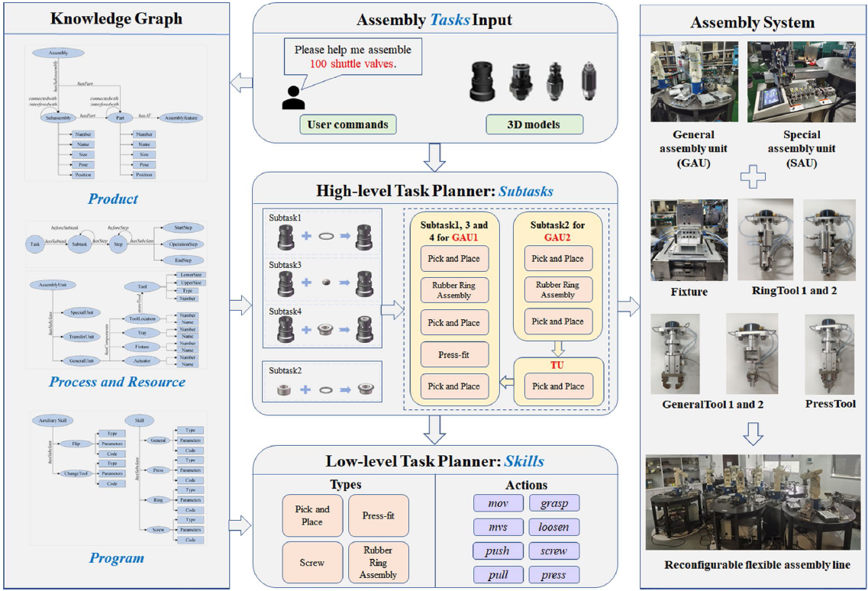Image resolution: width=868 pixels, height=591 pixels.
Task: Click the Reconfigurable flexible assembly line photo
Action: (753, 502)
